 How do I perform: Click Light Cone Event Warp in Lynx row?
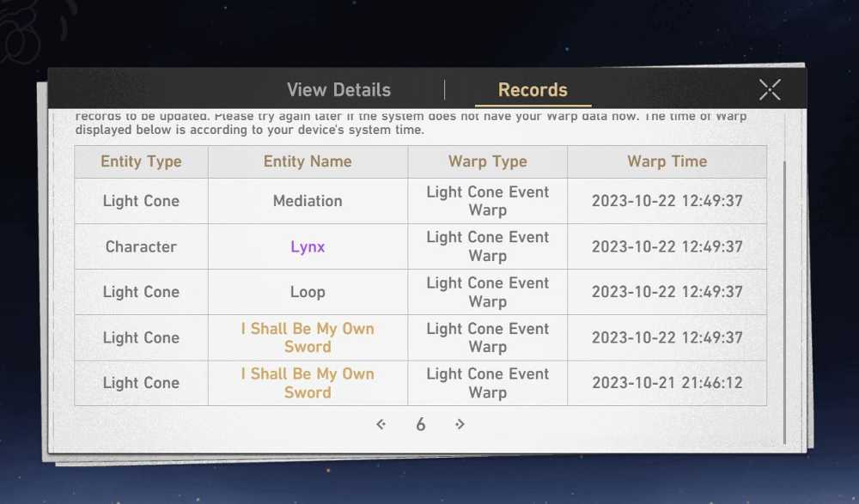pos(488,246)
